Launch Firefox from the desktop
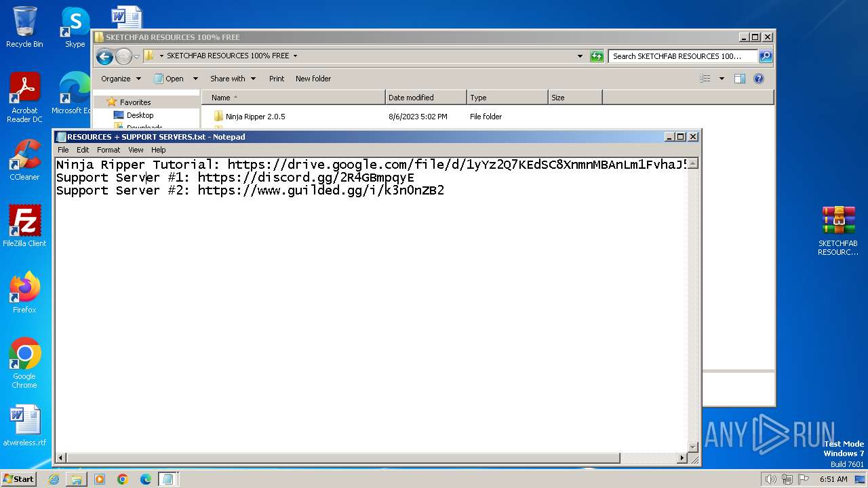This screenshot has height=488, width=868. [x=24, y=293]
